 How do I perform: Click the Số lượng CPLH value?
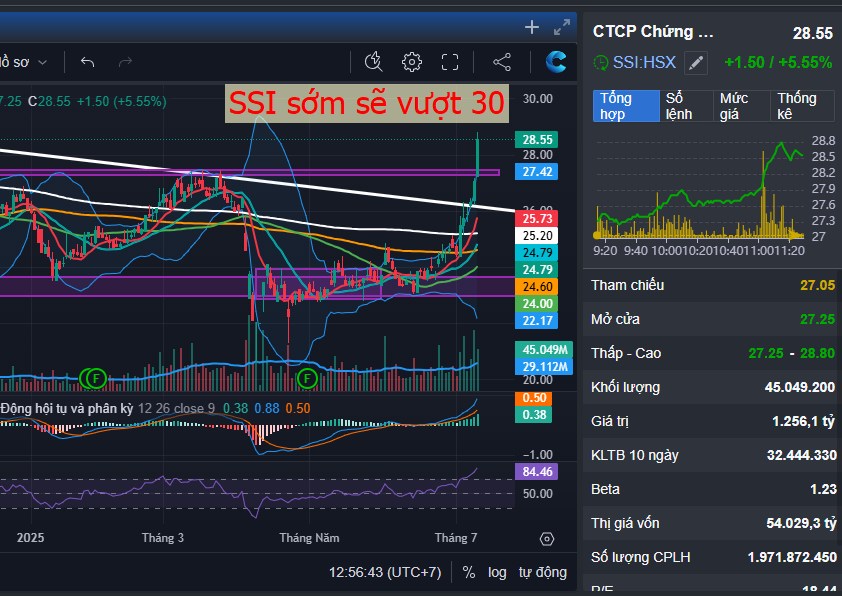792,557
